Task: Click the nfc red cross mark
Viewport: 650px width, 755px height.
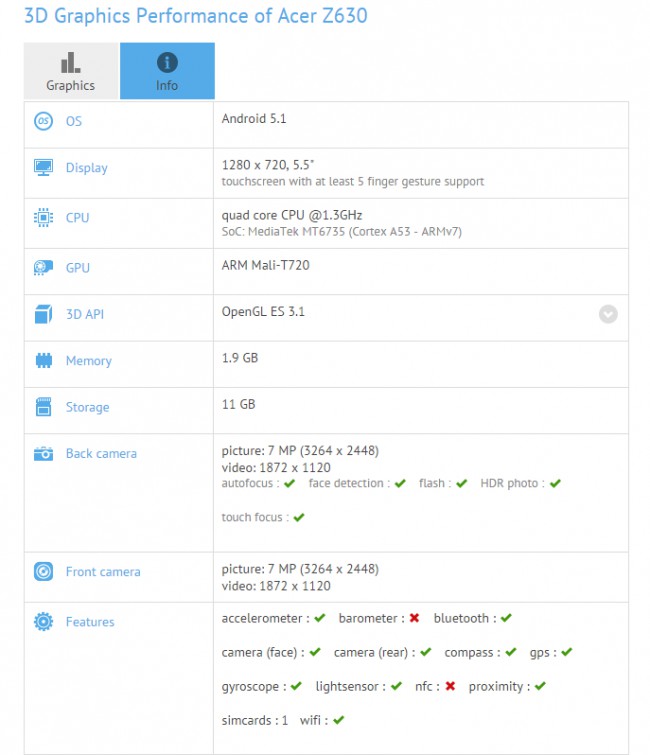Action: coord(450,686)
